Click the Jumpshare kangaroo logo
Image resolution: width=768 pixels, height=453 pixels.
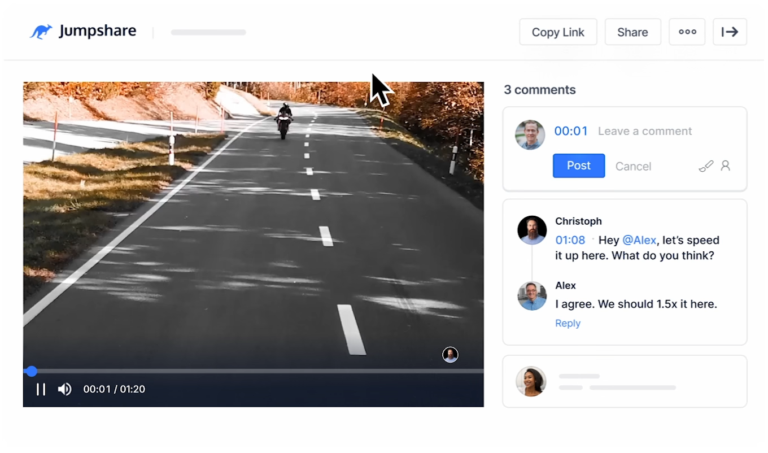pos(41,31)
